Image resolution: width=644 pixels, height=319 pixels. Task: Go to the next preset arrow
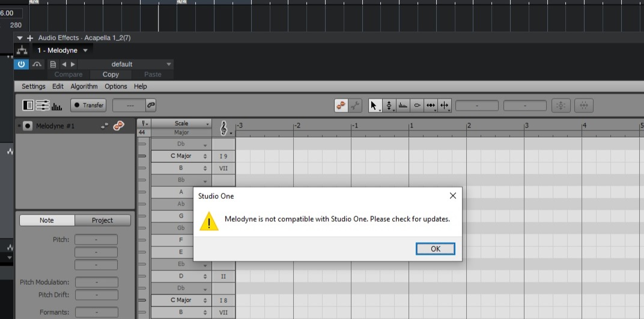(73, 64)
